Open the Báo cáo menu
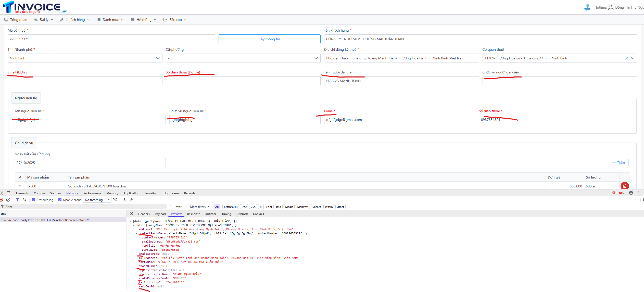644x292 pixels. 175,20
